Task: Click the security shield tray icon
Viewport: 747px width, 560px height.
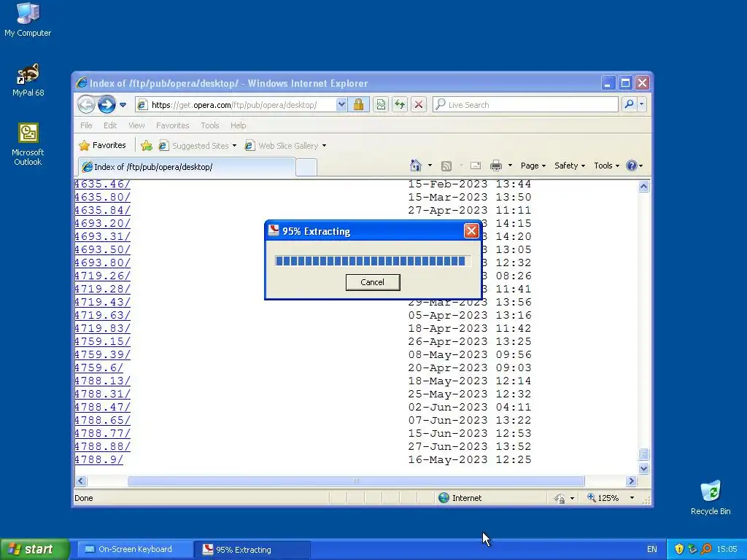Action: 679,549
